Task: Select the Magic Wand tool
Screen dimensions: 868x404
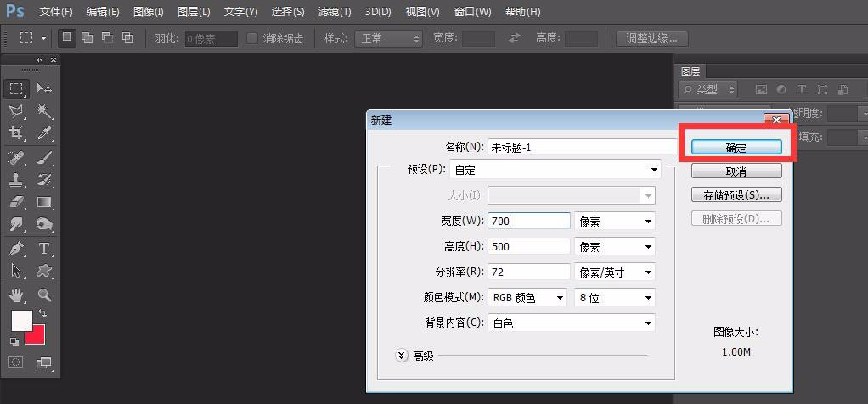Action: click(43, 111)
